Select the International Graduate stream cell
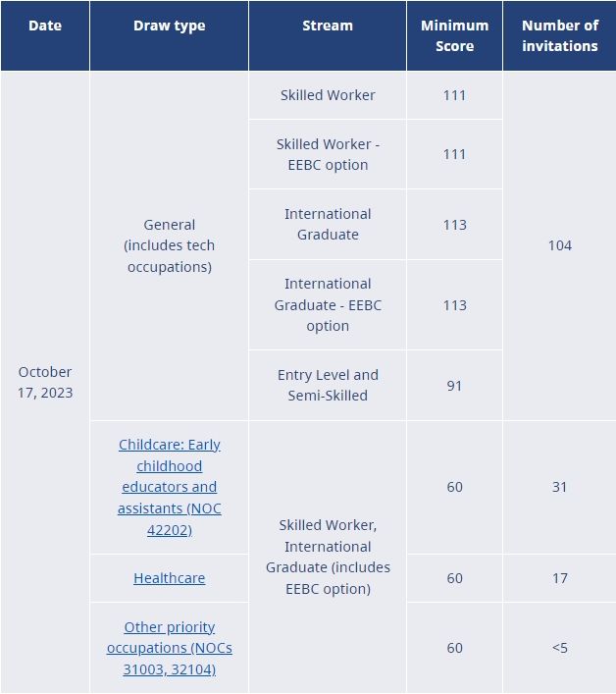The image size is (616, 694). tap(328, 225)
